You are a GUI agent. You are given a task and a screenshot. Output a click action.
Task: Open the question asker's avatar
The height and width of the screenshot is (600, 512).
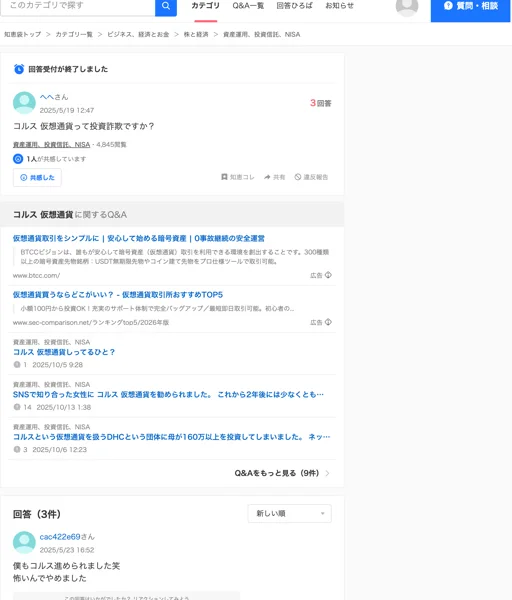point(24,103)
